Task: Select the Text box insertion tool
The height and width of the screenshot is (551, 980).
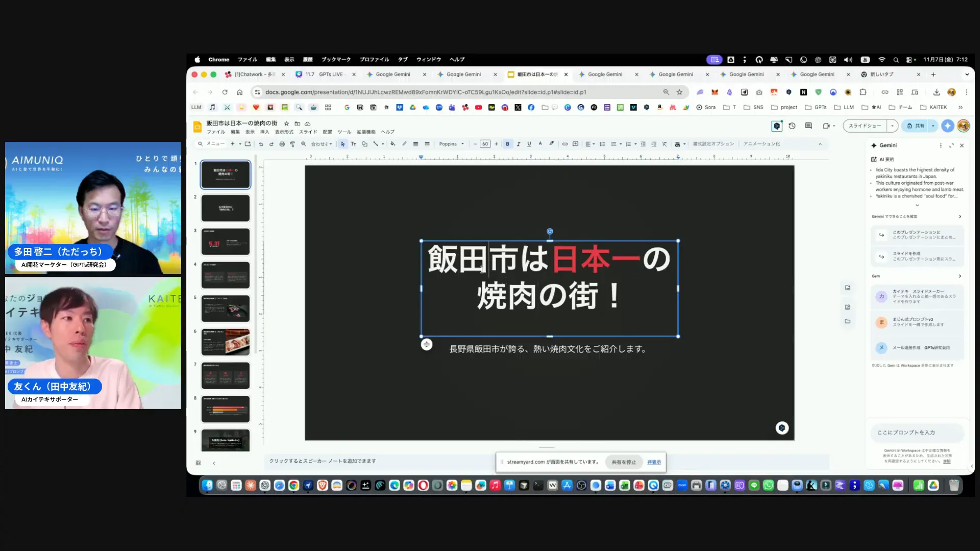Action: [x=353, y=144]
